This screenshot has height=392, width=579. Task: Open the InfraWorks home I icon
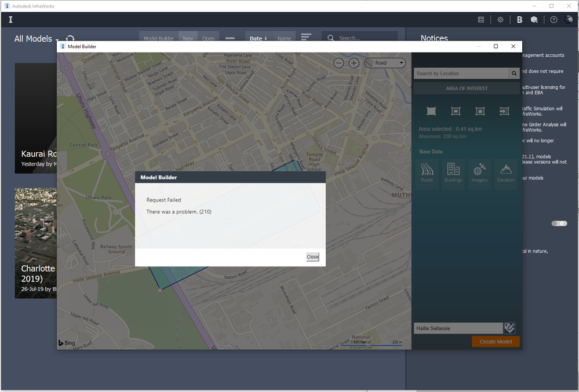10,20
